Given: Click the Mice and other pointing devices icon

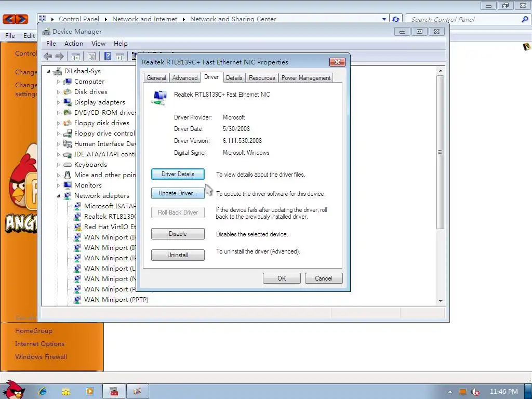Looking at the screenshot, I should (x=68, y=175).
